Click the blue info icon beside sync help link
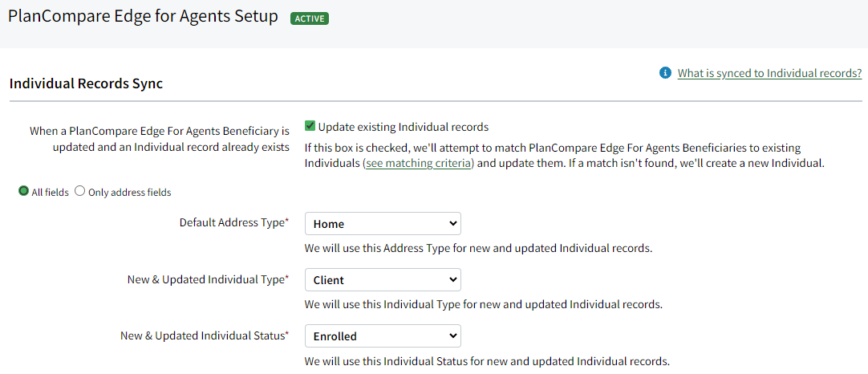The height and width of the screenshot is (374, 868). click(x=665, y=73)
